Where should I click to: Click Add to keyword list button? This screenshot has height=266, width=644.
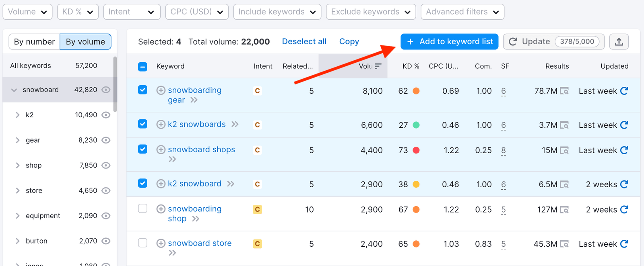pyautogui.click(x=450, y=42)
